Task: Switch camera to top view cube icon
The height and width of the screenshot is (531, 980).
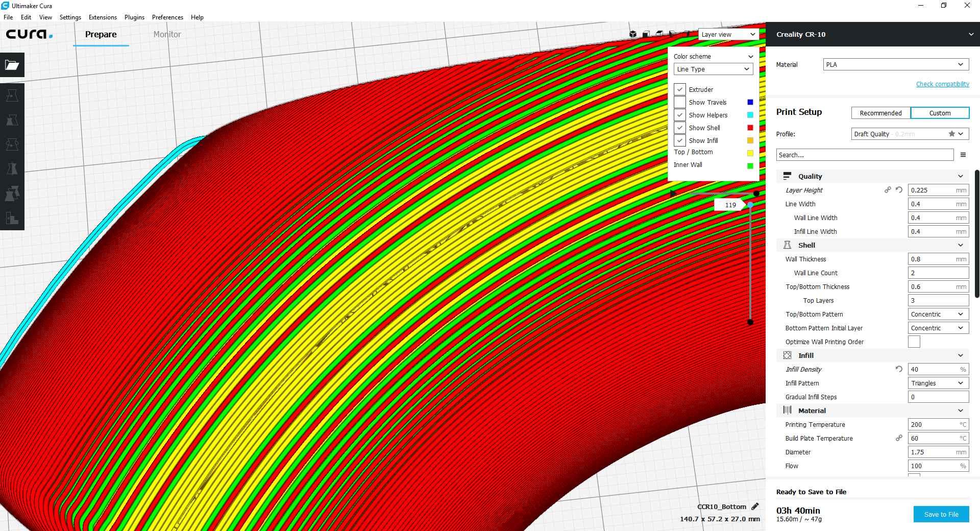Action: (659, 34)
